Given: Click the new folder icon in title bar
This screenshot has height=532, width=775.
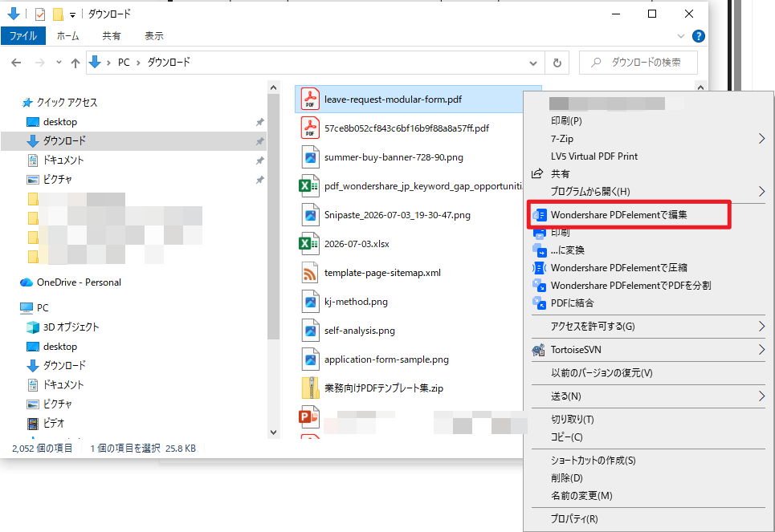Looking at the screenshot, I should [x=59, y=14].
